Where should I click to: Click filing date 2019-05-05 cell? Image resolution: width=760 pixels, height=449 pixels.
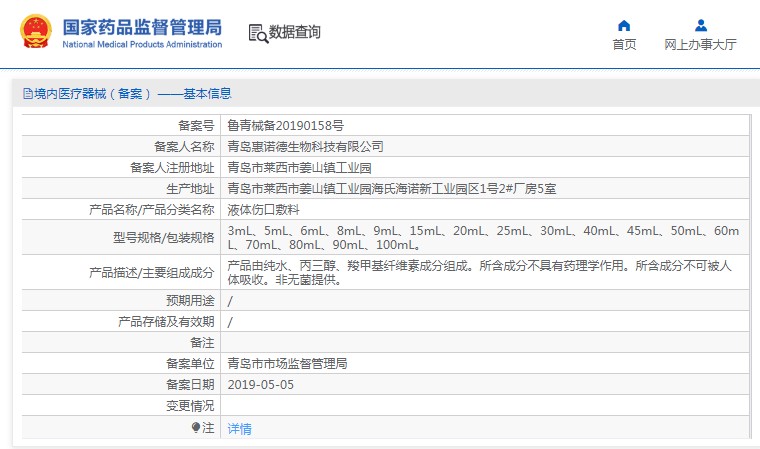tap(261, 385)
